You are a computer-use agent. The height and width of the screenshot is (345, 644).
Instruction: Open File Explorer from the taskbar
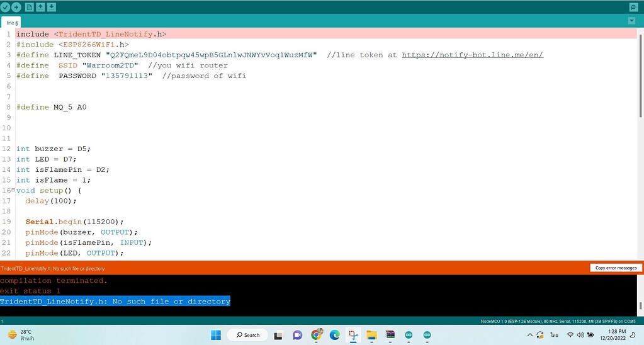(371, 334)
